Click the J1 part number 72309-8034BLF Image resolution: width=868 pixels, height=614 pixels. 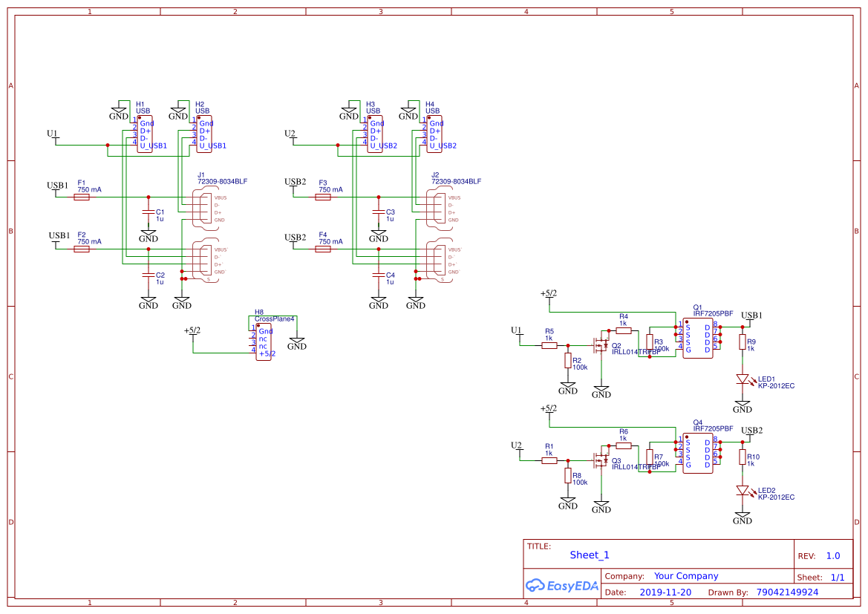pos(223,182)
